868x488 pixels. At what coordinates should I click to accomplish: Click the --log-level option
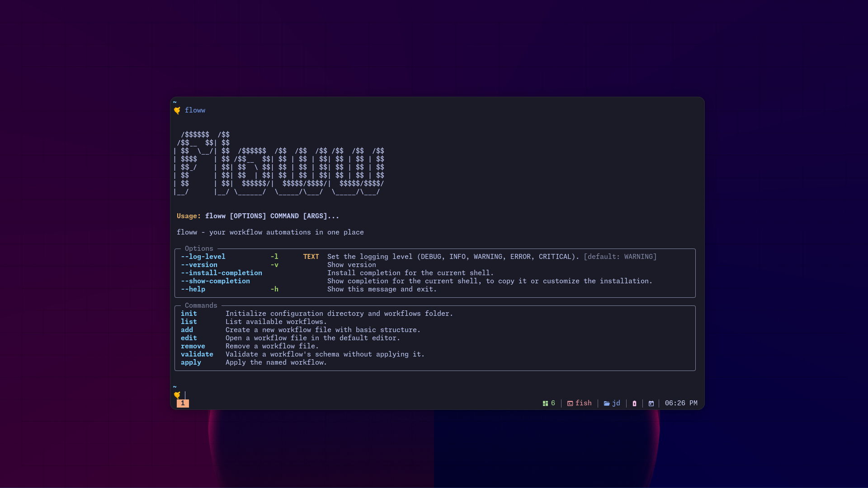click(203, 257)
